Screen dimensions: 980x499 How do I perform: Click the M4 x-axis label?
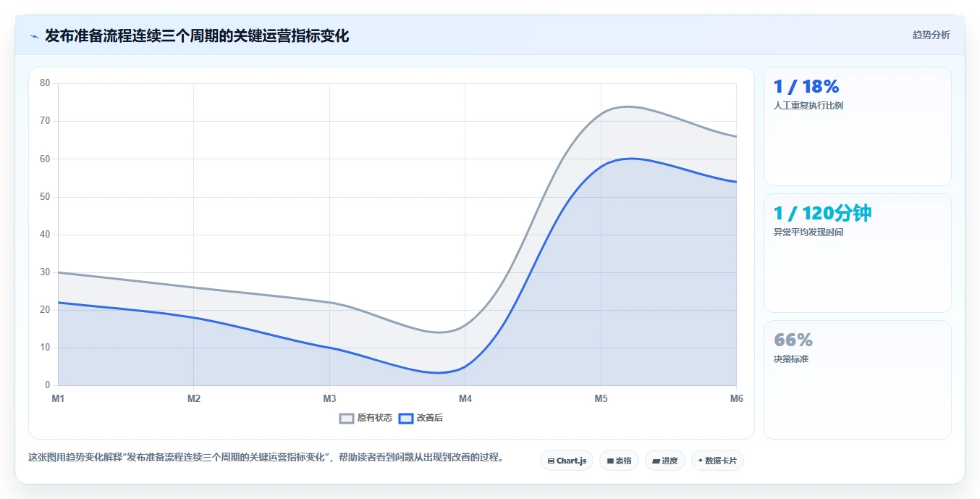click(465, 398)
